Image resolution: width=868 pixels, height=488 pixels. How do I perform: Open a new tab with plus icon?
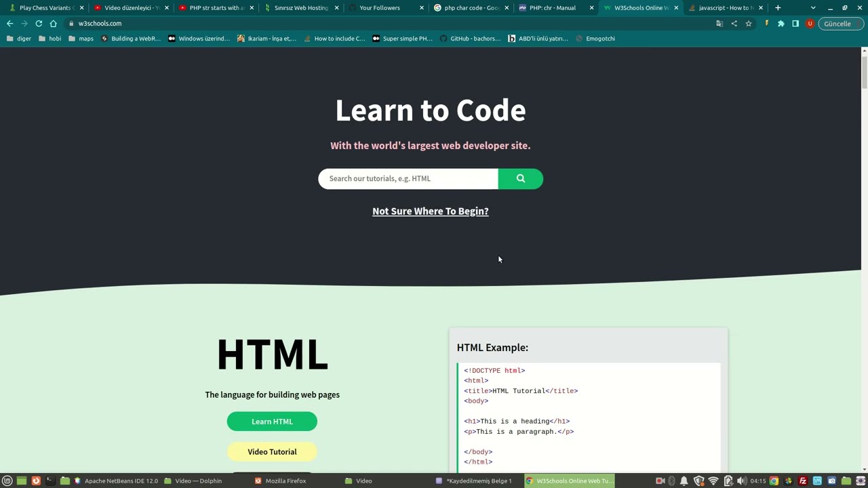pyautogui.click(x=778, y=7)
